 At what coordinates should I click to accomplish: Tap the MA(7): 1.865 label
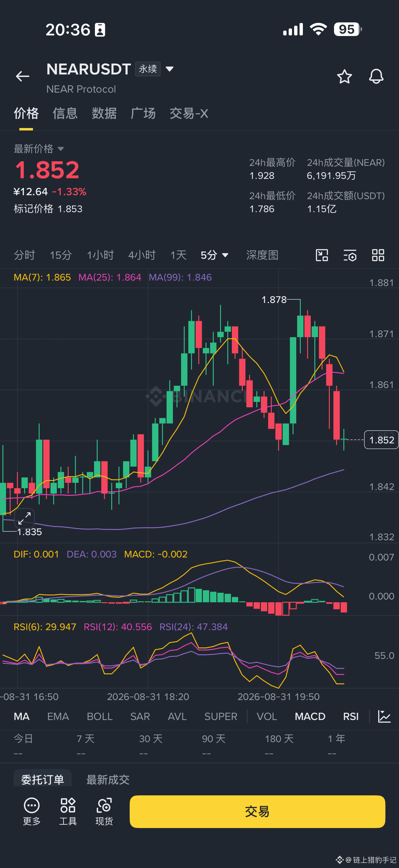42,277
